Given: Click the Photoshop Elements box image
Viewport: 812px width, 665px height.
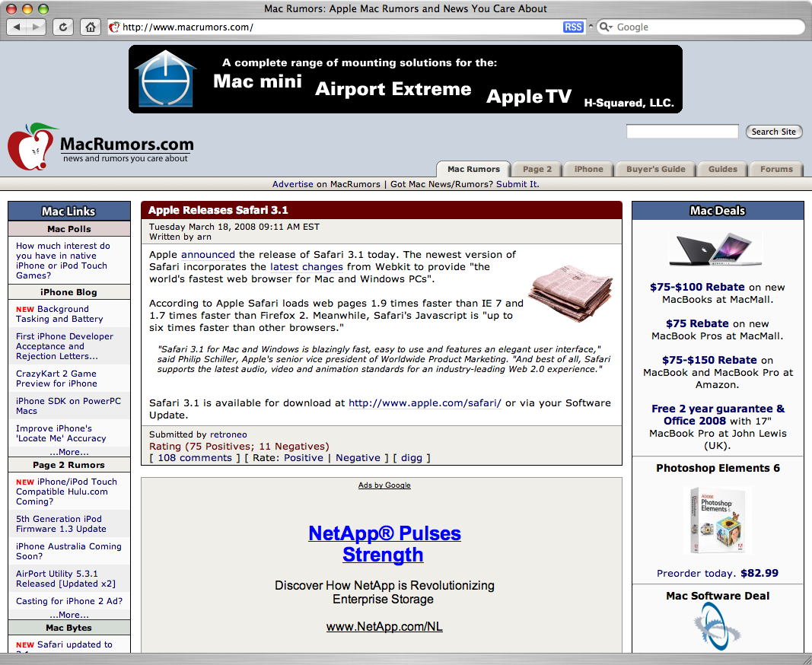Looking at the screenshot, I should (718, 520).
